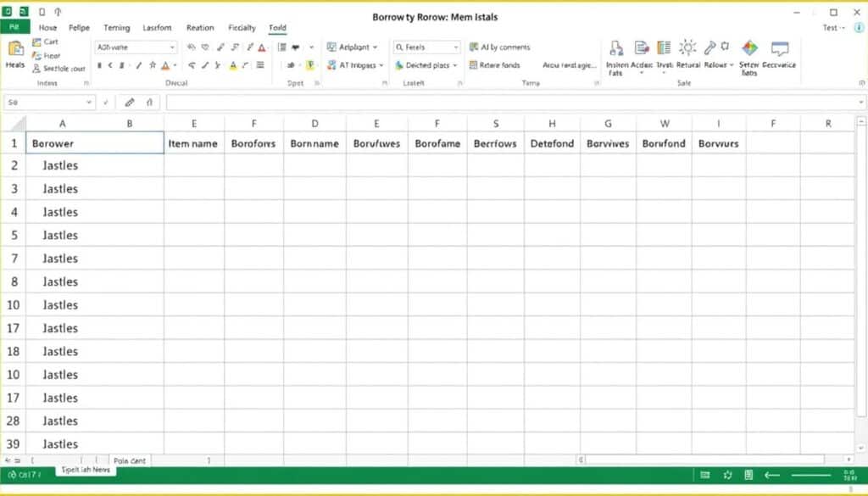Click the star-shaped icon in status bar
Screen dimensions: 868x496
[x=727, y=475]
